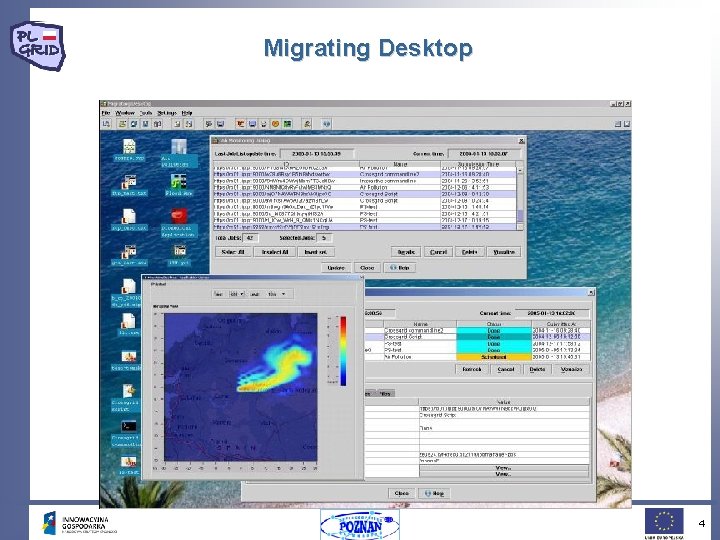Click the orange round toolbar icon
Image resolution: width=720 pixels, height=540 pixels.
(275, 124)
